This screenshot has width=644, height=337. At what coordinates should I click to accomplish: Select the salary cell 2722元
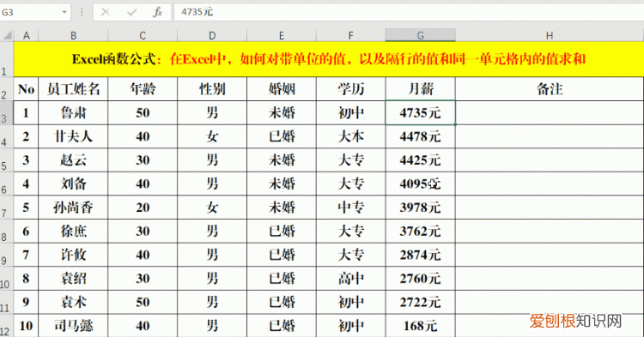pyautogui.click(x=420, y=302)
